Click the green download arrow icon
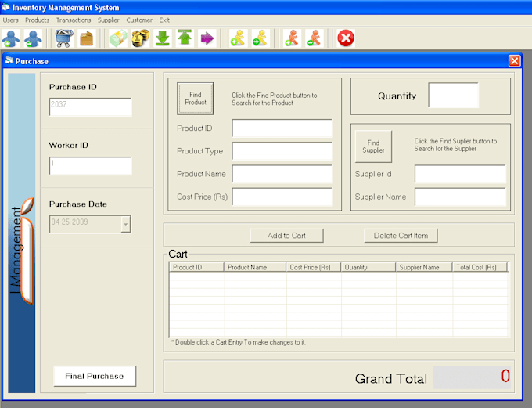 (x=163, y=38)
